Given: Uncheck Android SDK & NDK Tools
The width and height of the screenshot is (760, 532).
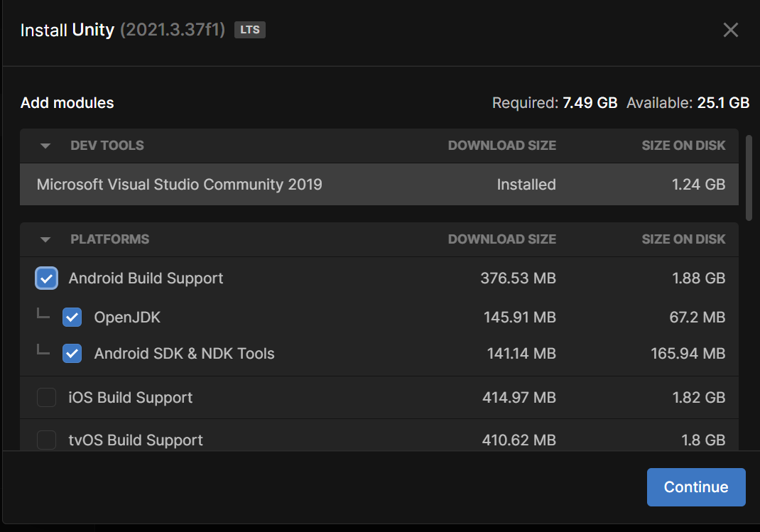Looking at the screenshot, I should 72,354.
